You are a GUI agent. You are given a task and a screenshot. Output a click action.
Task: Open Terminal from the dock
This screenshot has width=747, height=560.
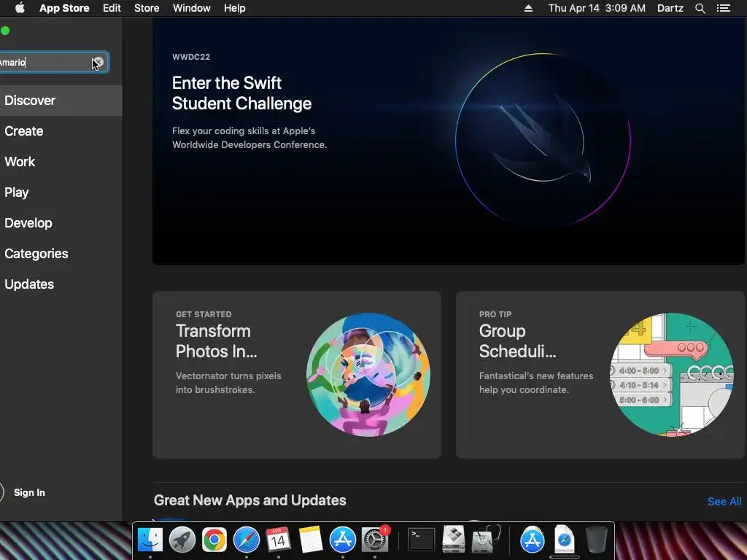pyautogui.click(x=422, y=540)
